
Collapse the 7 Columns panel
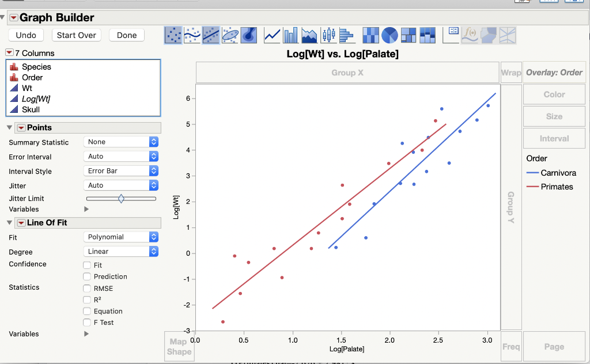[x=8, y=52]
